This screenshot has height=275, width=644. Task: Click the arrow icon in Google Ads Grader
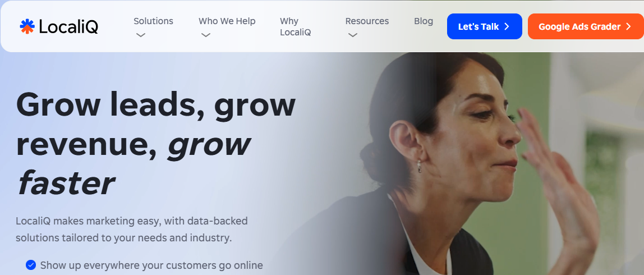click(628, 27)
